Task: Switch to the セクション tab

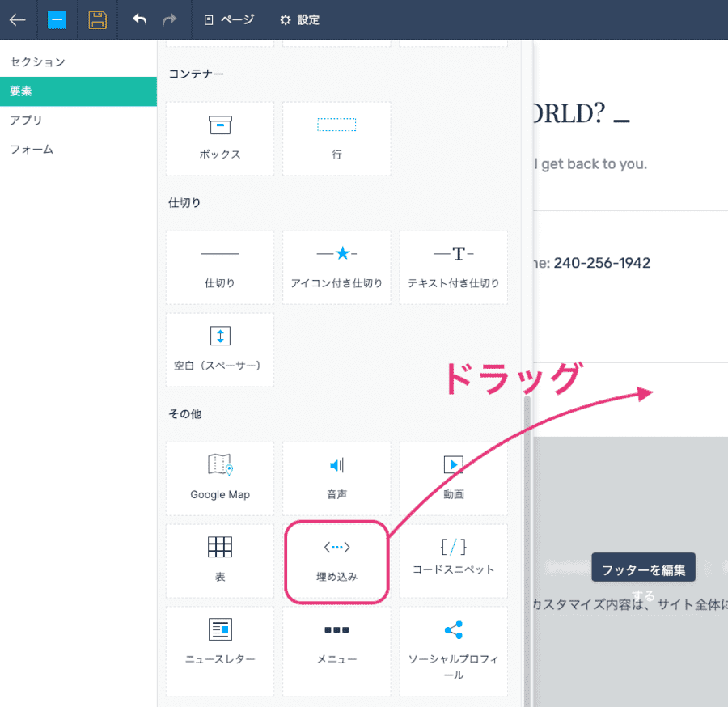Action: click(37, 61)
